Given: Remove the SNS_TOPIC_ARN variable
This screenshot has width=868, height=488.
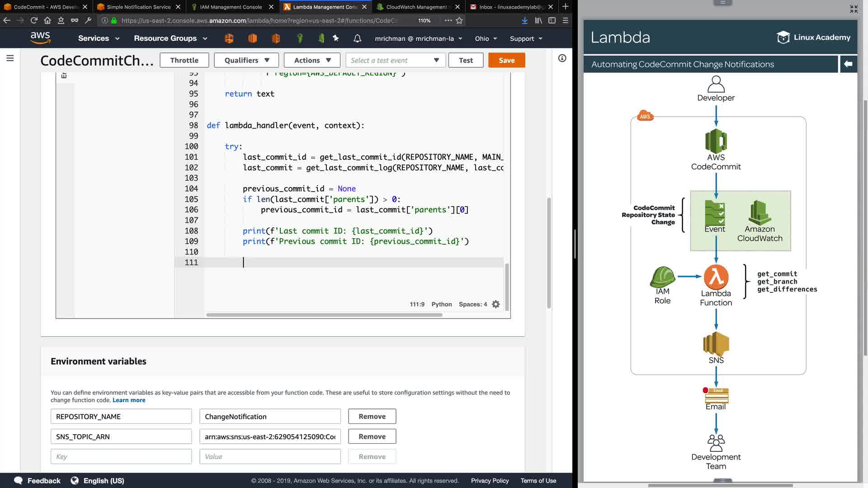Looking at the screenshot, I should (372, 436).
